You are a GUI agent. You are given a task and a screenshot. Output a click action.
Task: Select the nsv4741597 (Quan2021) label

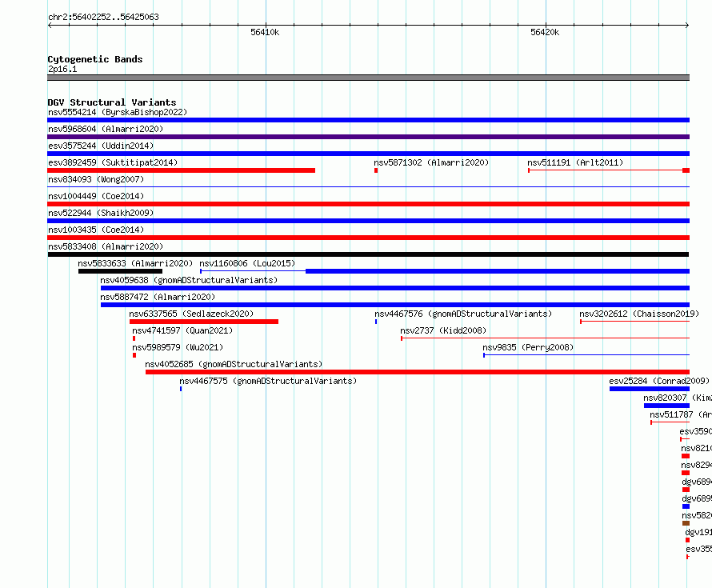pyautogui.click(x=182, y=330)
